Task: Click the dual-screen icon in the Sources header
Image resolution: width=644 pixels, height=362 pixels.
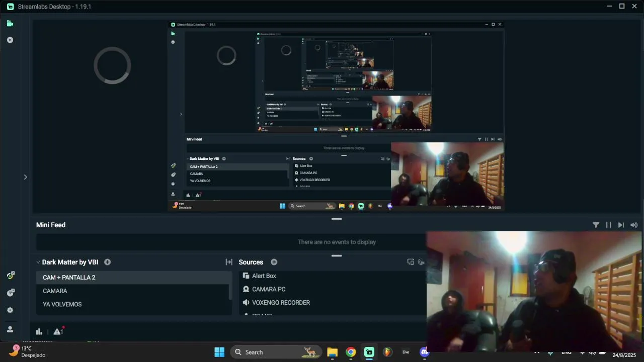Action: click(411, 262)
